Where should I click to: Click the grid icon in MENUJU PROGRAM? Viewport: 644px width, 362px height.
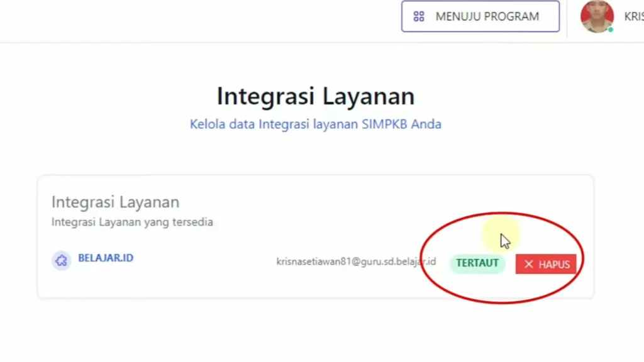[x=418, y=16]
